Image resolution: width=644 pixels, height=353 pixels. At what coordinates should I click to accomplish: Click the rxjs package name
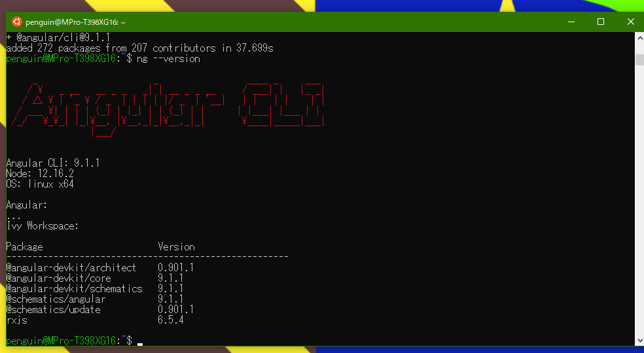point(17,320)
